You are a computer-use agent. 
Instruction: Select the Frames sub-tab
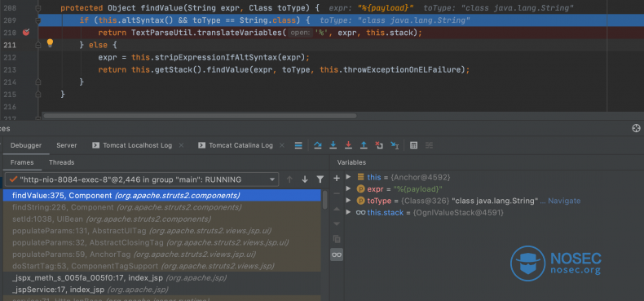point(22,162)
